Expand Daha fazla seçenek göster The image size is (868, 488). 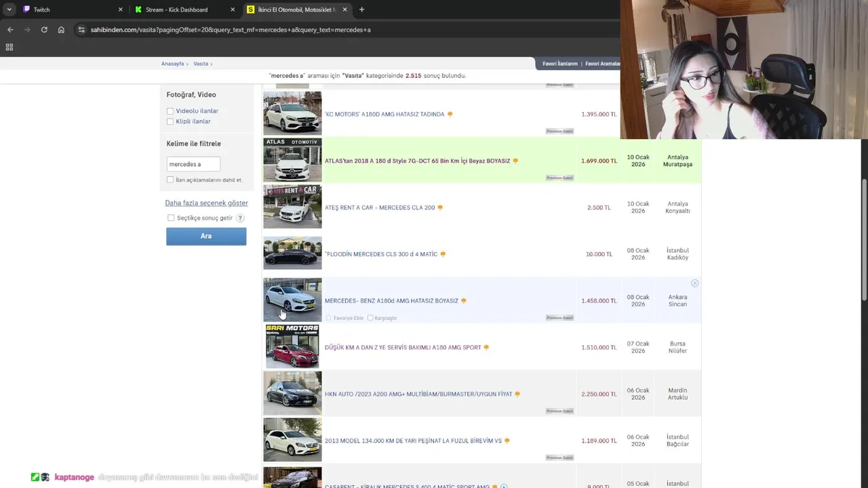tap(206, 203)
